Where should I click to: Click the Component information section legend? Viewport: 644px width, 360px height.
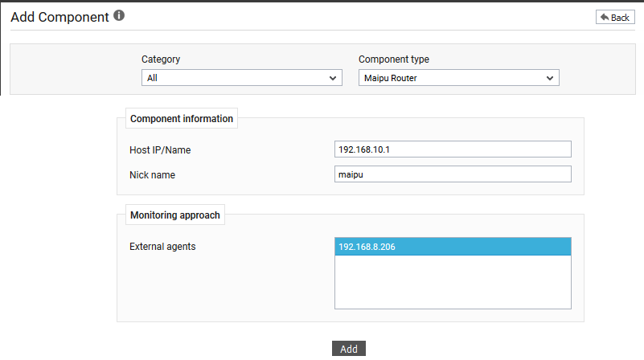coord(182,119)
